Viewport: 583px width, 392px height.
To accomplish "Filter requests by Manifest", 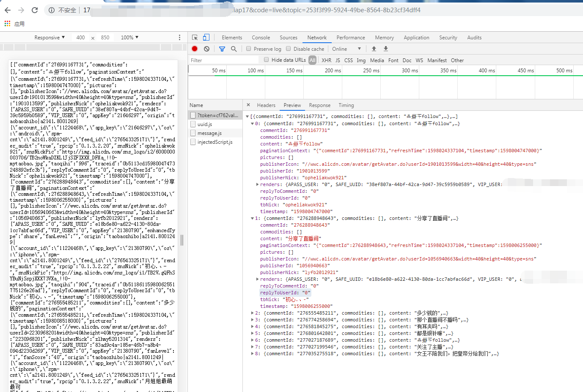I will 437,60.
